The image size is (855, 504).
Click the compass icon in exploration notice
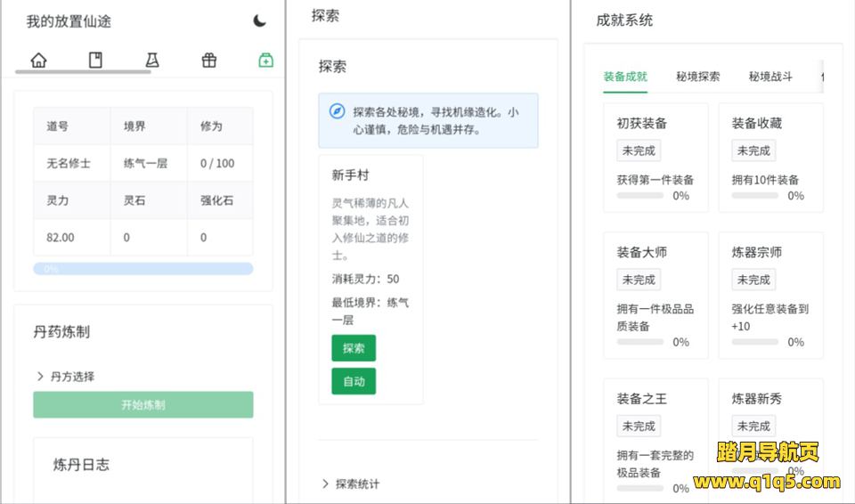pyautogui.click(x=337, y=111)
